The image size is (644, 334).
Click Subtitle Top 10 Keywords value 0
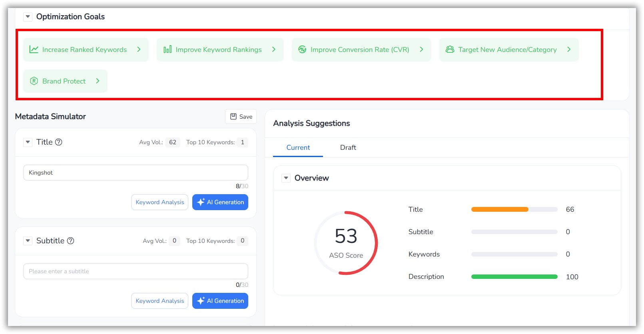tap(242, 241)
